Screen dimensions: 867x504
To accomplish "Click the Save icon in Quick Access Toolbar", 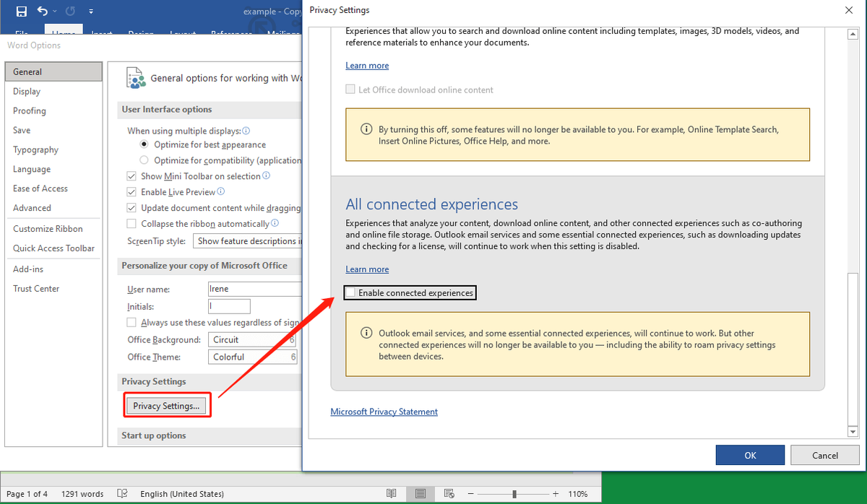I will pos(21,12).
